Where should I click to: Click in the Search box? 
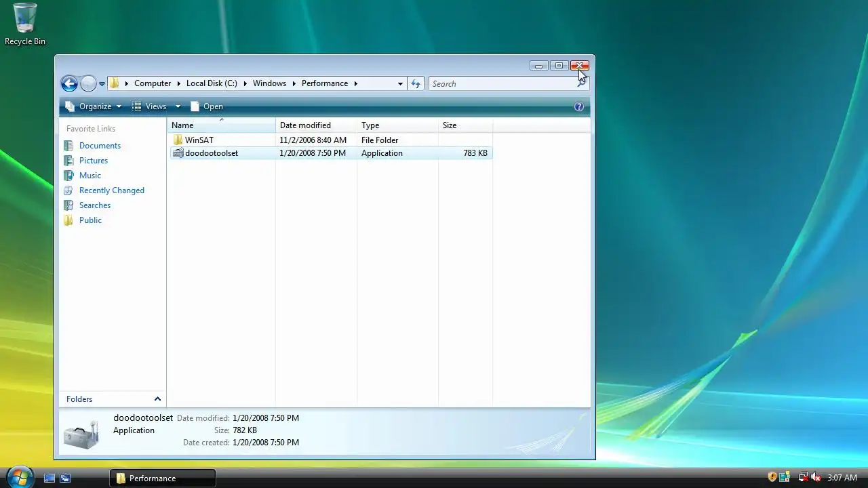point(502,84)
